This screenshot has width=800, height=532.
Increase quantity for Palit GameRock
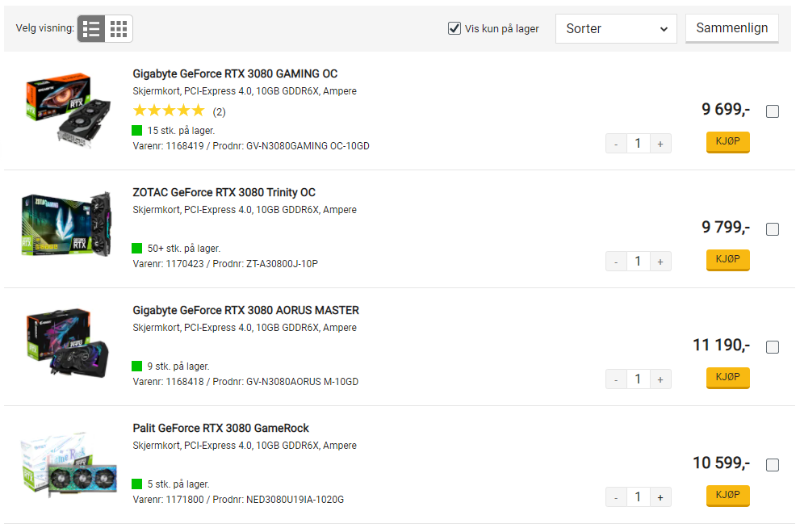point(660,497)
